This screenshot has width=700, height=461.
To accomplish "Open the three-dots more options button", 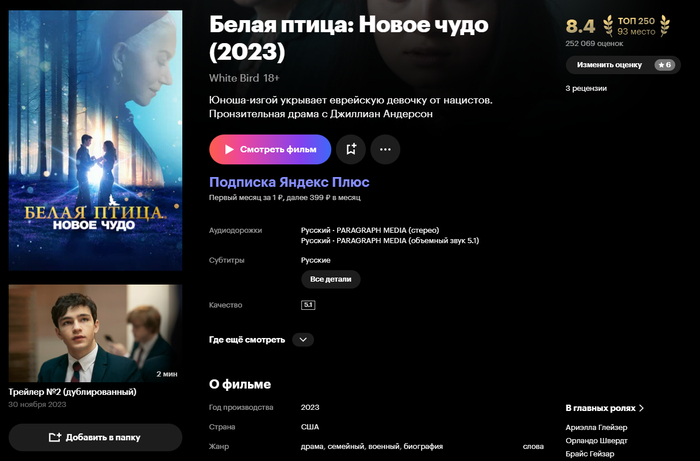I will pos(385,149).
